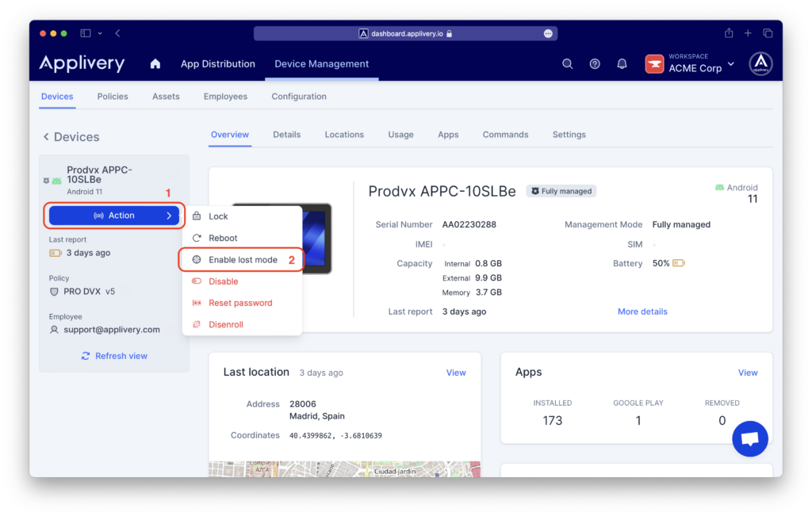This screenshot has width=812, height=516.
Task: Click support@applivery.com employee email
Action: point(112,330)
